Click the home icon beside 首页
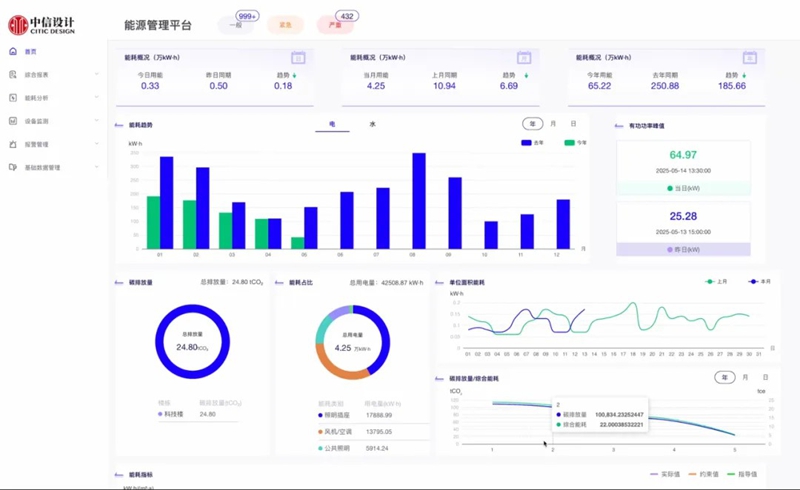 [13, 51]
